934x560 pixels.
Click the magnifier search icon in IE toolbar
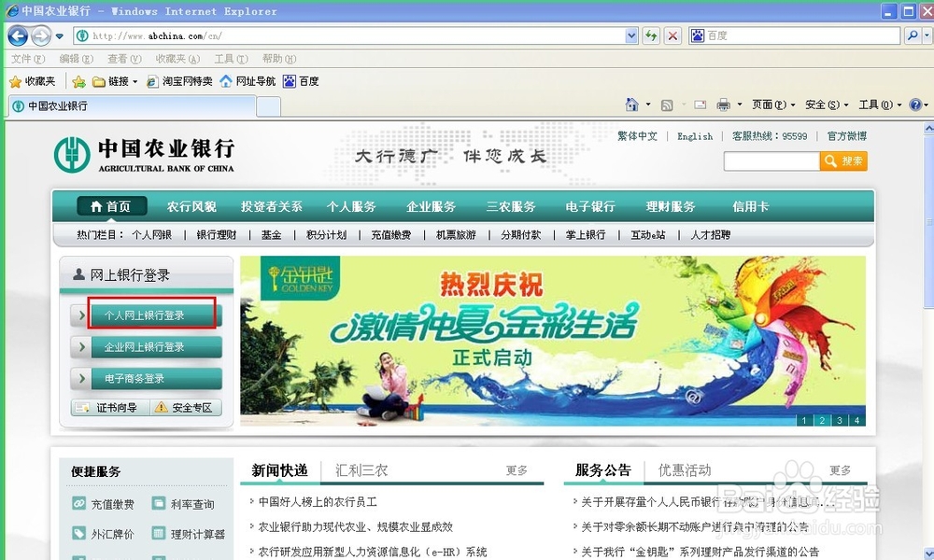tap(912, 35)
